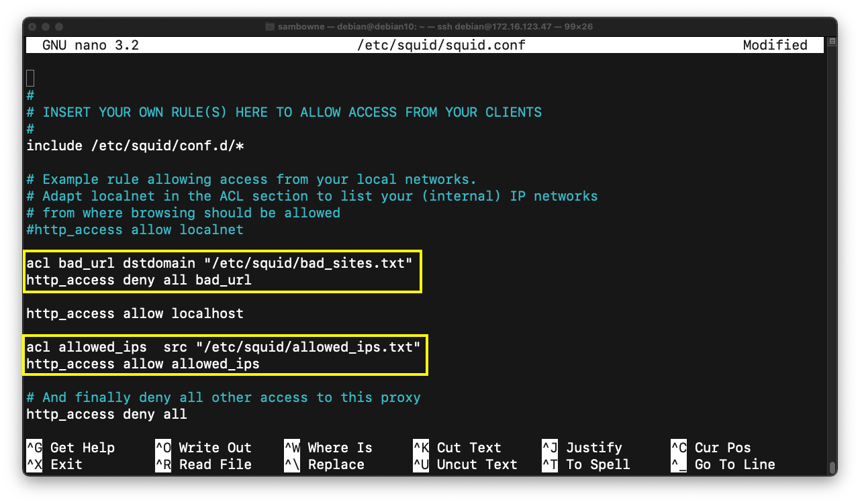The height and width of the screenshot is (504, 860).
Task: Click the "Modified" status in the nano header
Action: coord(775,45)
